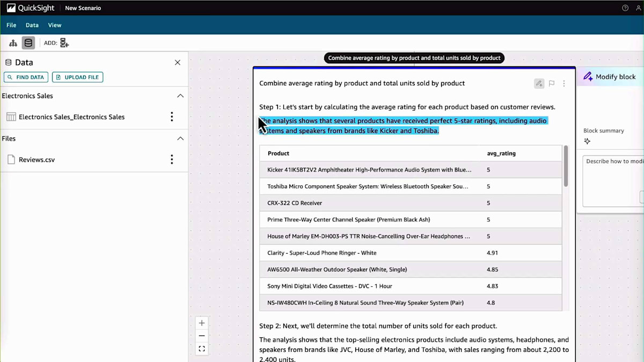Open the Data menu
Screen dimensions: 644x362
coord(32,25)
